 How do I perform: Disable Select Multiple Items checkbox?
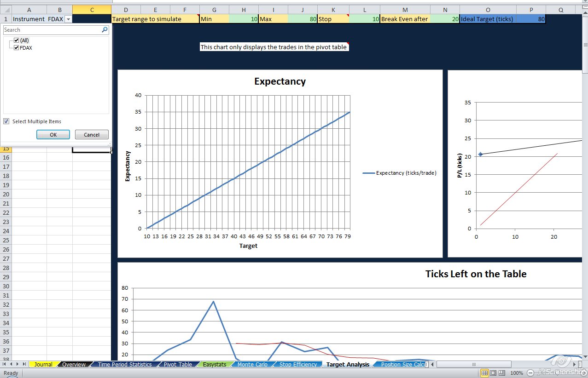click(x=6, y=121)
